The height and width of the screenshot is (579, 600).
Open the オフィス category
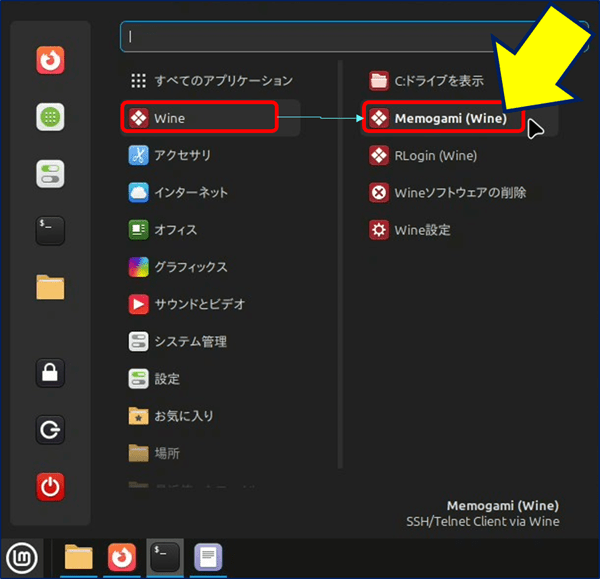click(x=210, y=230)
